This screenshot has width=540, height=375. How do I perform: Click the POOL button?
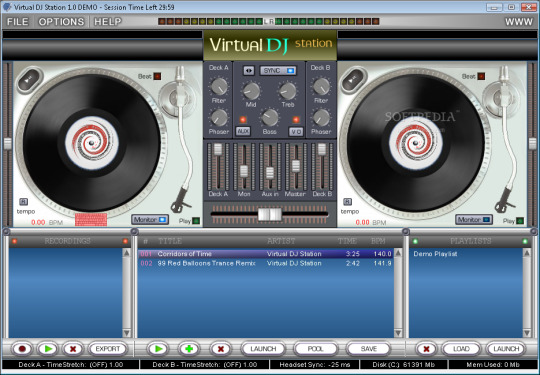click(x=315, y=349)
